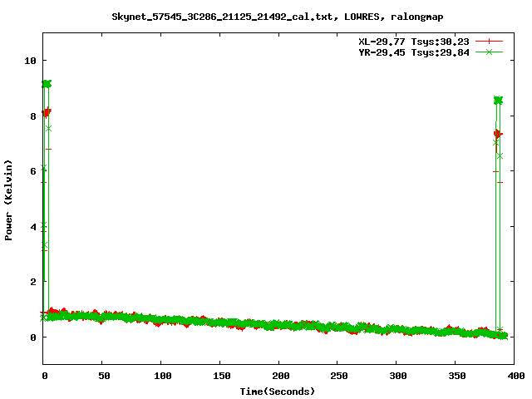The height and width of the screenshot is (399, 532).
Task: Select legend entry YR-29.45 Tsys:29.84
Action: pyautogui.click(x=414, y=52)
